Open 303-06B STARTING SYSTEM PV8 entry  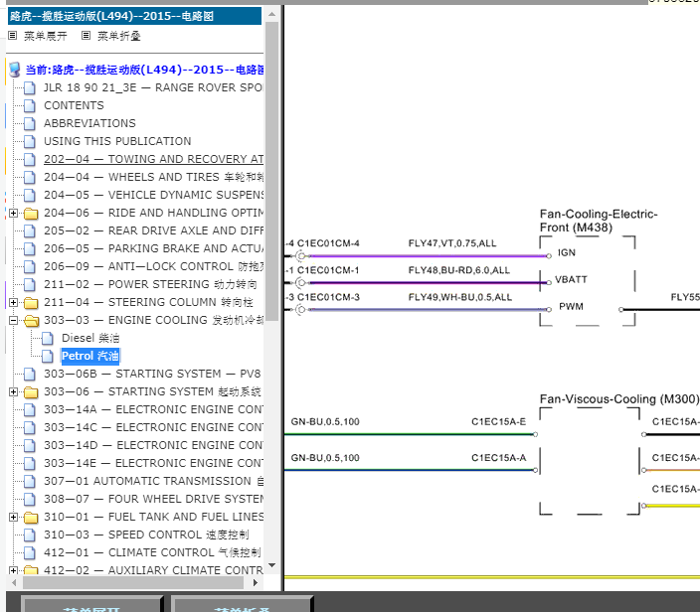(152, 374)
